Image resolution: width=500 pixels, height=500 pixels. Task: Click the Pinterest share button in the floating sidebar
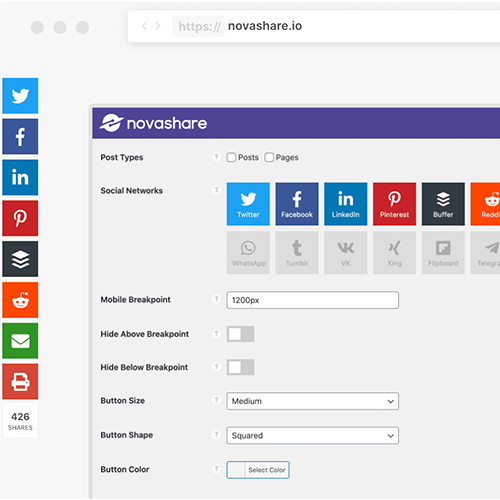(x=20, y=218)
